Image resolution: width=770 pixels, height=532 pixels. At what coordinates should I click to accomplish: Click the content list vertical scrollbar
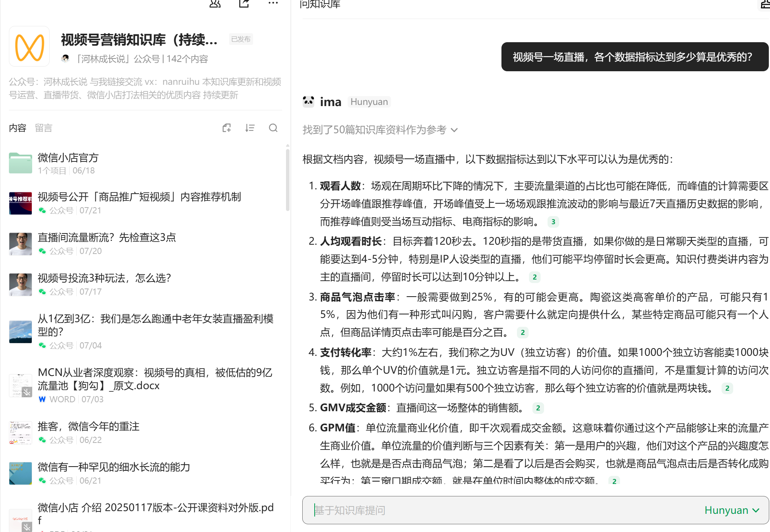point(288,179)
